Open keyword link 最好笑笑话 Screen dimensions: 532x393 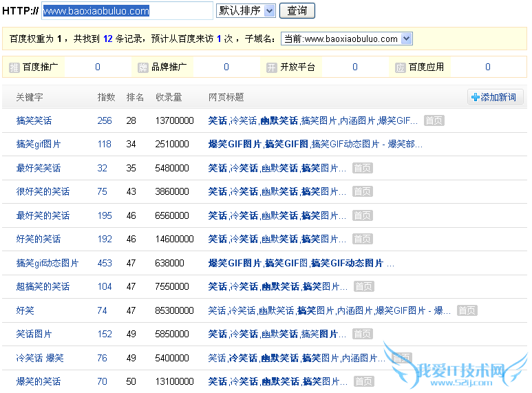click(39, 168)
